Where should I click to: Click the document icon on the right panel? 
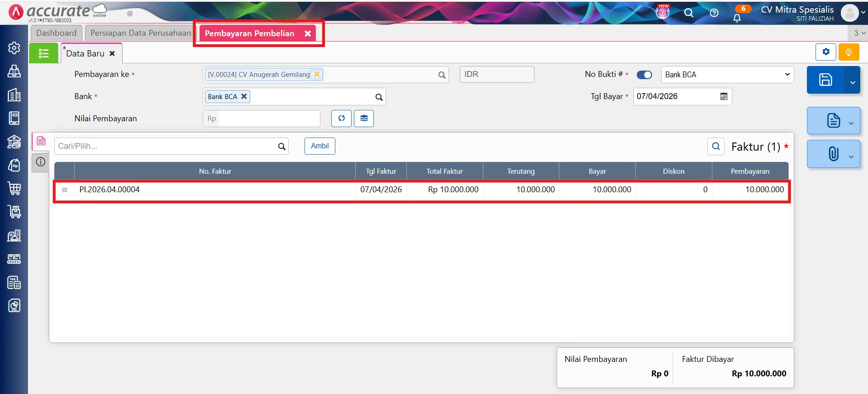point(833,120)
